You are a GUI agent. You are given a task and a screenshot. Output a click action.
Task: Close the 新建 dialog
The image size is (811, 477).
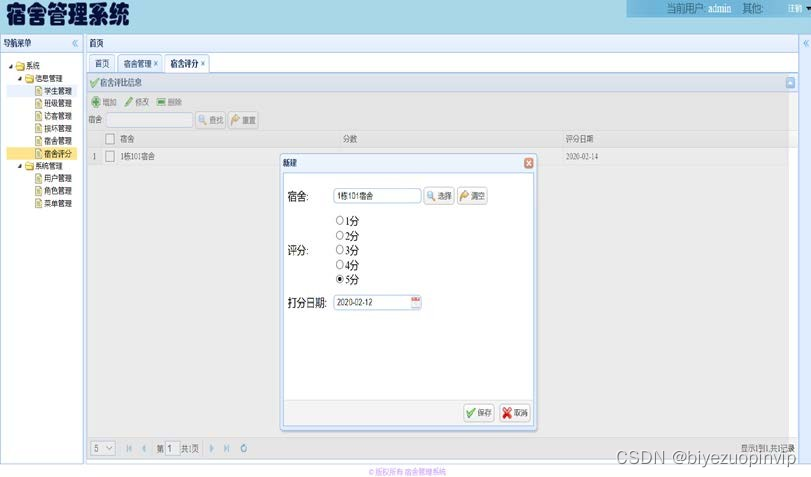click(x=528, y=163)
